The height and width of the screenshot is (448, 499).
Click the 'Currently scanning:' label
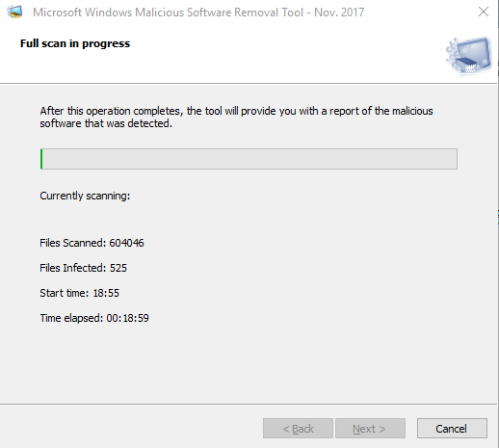85,196
